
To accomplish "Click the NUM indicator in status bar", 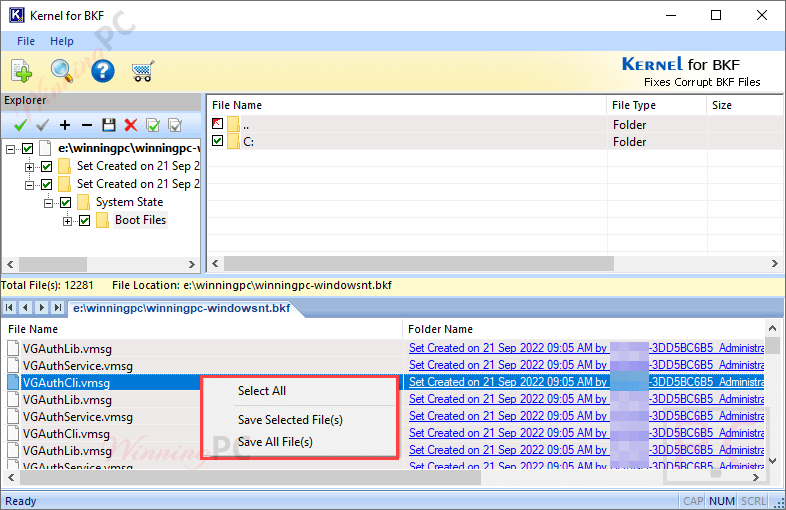I will tap(722, 501).
